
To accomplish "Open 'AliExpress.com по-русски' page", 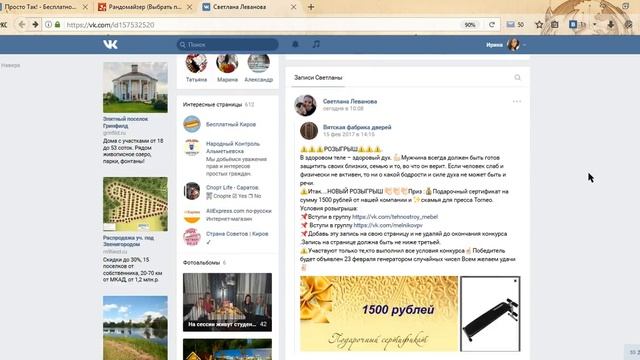I will [239, 211].
